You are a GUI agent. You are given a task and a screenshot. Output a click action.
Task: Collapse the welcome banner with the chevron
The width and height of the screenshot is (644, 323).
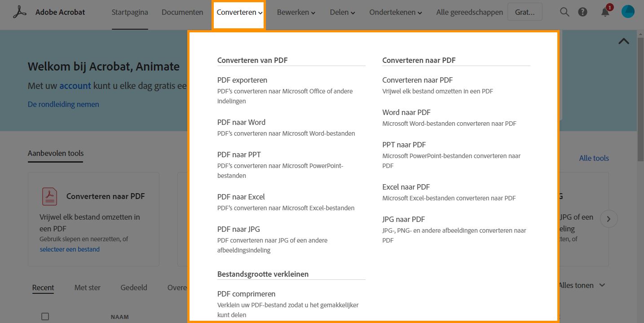(623, 41)
